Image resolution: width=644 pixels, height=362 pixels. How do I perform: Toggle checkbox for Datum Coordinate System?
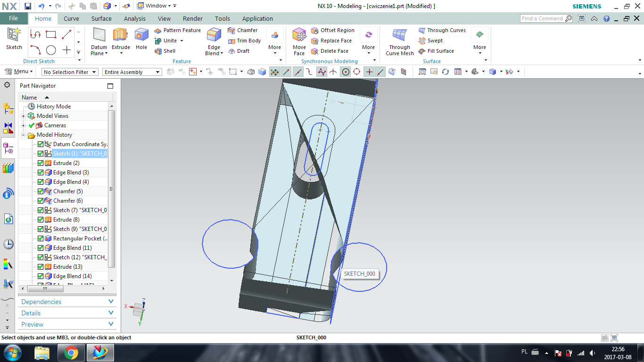coord(41,144)
